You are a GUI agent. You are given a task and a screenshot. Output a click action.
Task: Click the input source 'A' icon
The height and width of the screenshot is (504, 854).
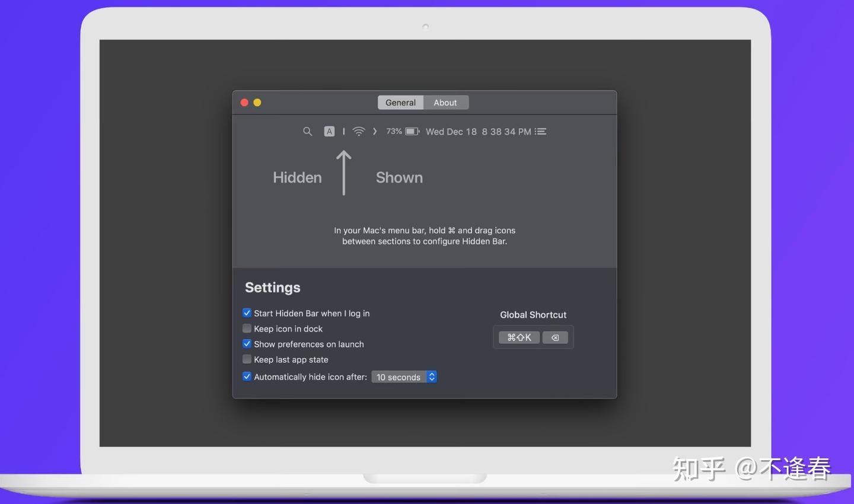(x=329, y=132)
